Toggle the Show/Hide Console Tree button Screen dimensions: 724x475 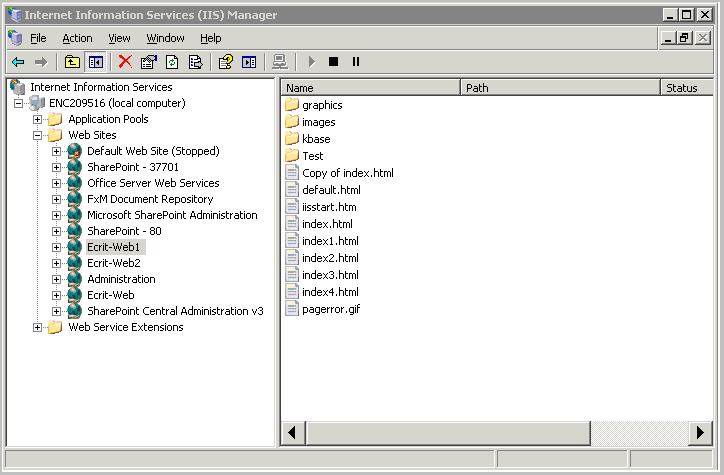pyautogui.click(x=96, y=62)
